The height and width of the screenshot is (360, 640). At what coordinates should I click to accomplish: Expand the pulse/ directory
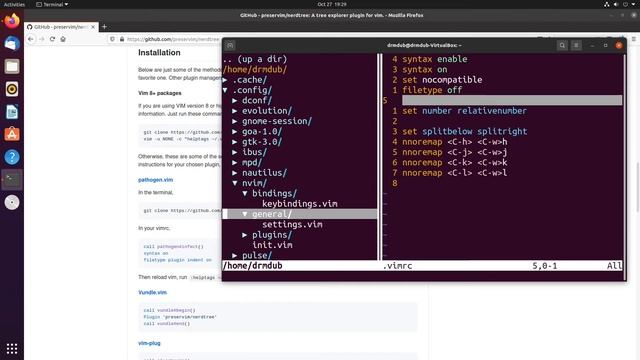click(235, 256)
